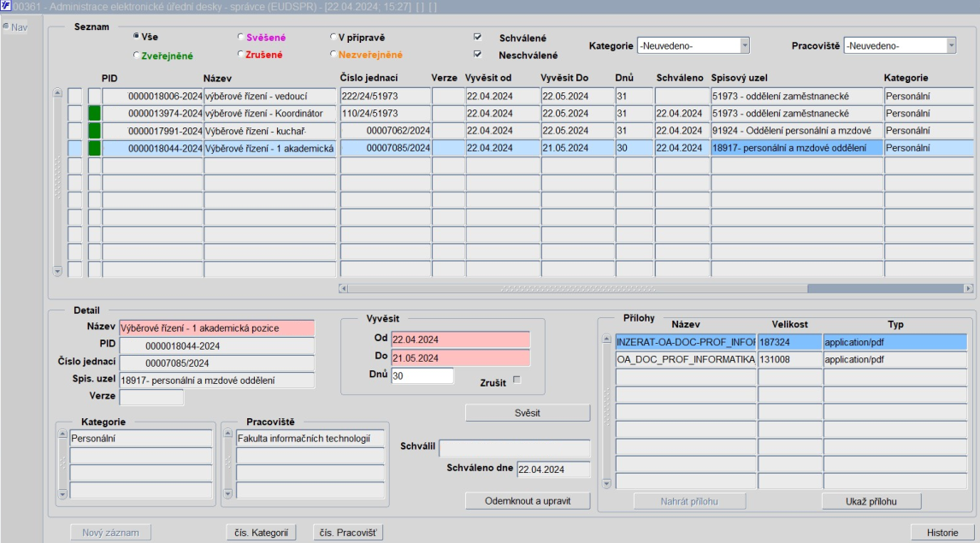Click the Ukaž přílohu button
Image resolution: width=980 pixels, height=543 pixels.
click(871, 501)
